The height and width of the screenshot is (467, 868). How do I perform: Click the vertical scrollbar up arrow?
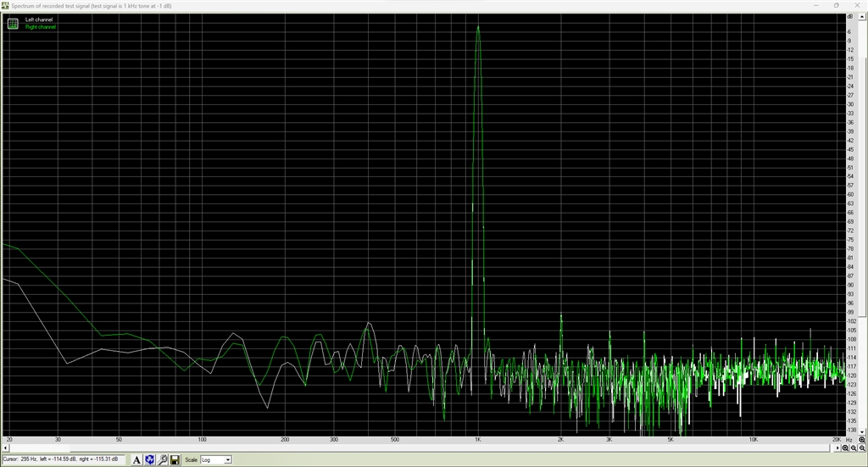point(862,17)
